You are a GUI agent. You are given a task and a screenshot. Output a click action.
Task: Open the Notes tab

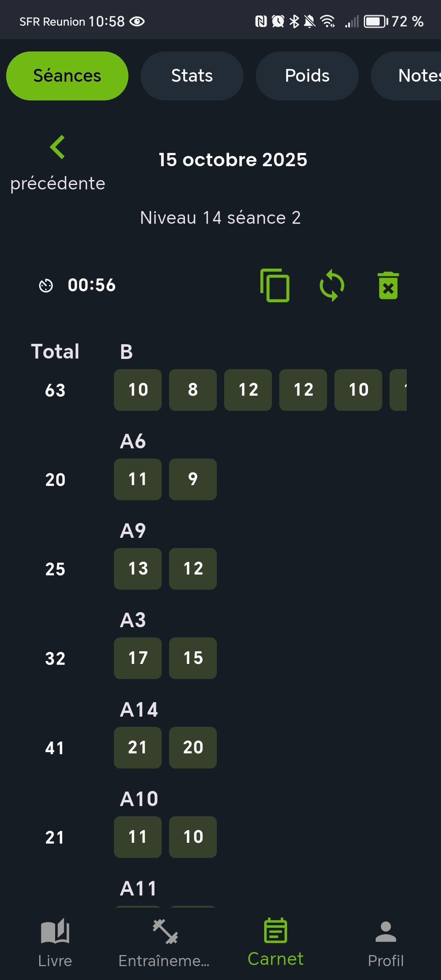pyautogui.click(x=416, y=76)
